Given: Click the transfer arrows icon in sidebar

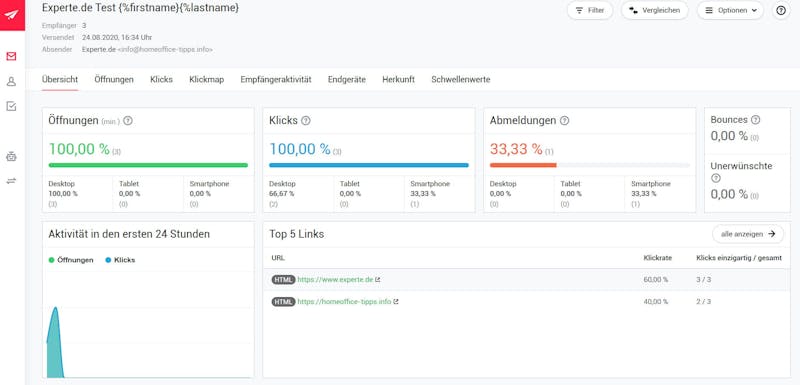Looking at the screenshot, I should coord(11,181).
